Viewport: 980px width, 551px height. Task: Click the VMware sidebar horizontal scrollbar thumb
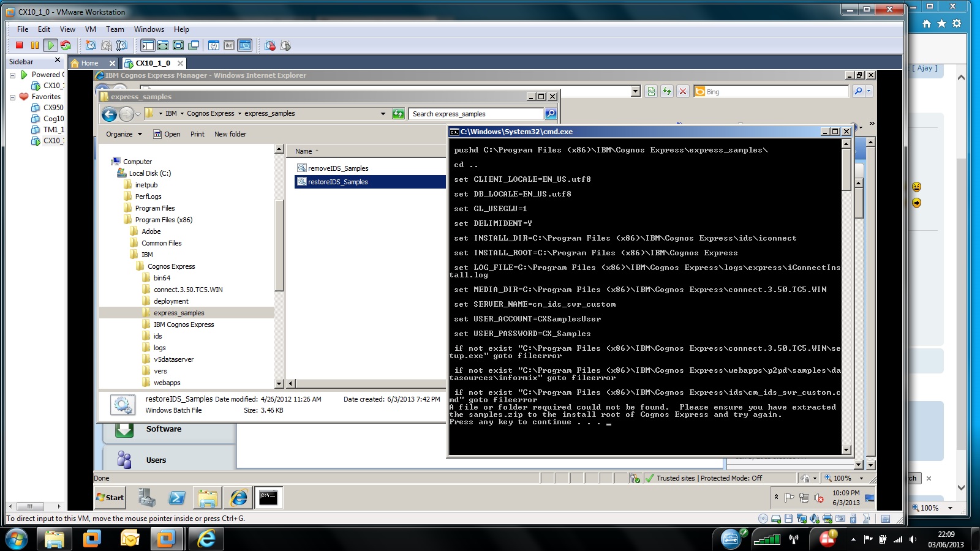coord(29,506)
